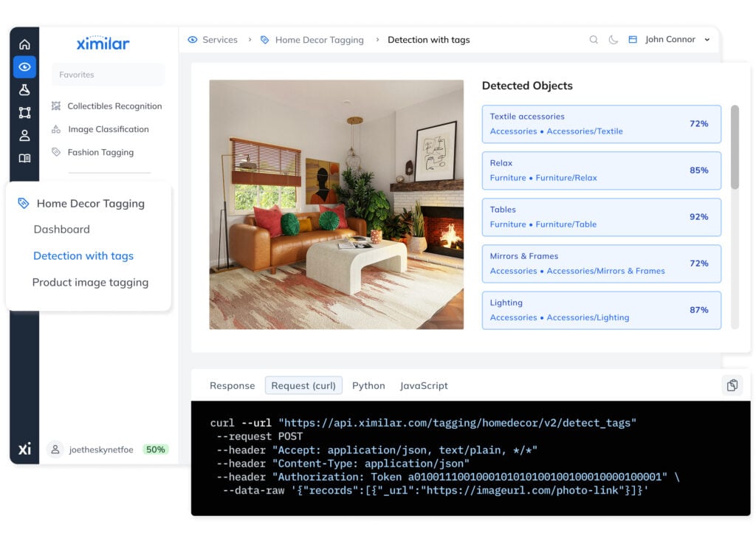Click the flask Tasks icon in the sidebar

coord(24,89)
